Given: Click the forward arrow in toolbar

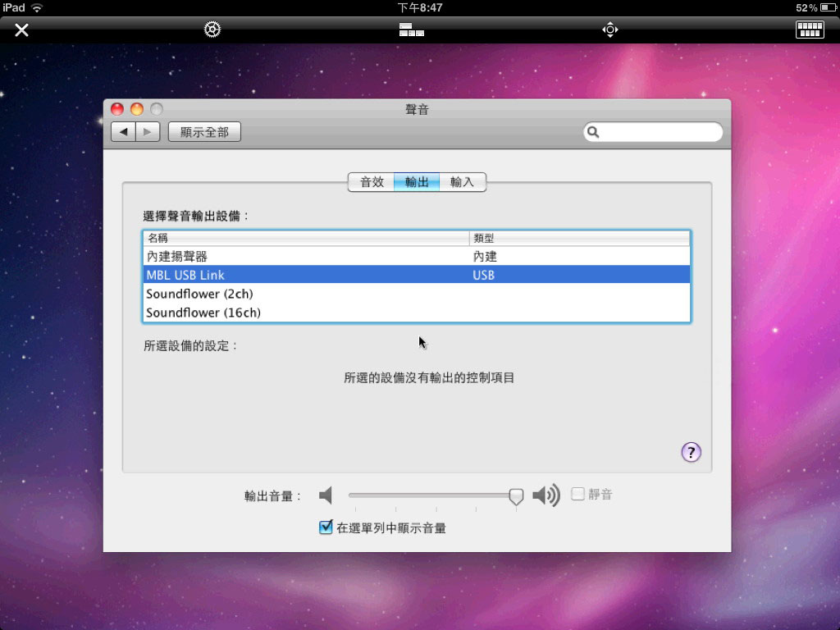Looking at the screenshot, I should [x=148, y=132].
